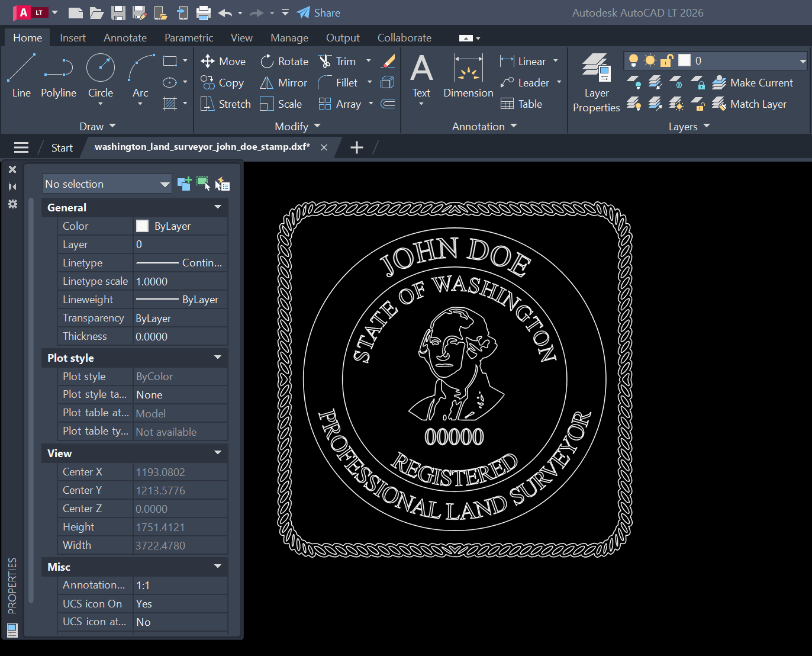Insert a Table from Annotation panel
Viewport: 812px width, 656px height.
coord(521,104)
